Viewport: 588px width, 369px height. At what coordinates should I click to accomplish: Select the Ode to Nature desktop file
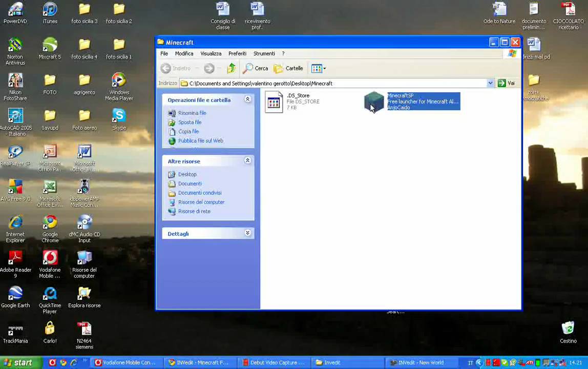point(499,13)
